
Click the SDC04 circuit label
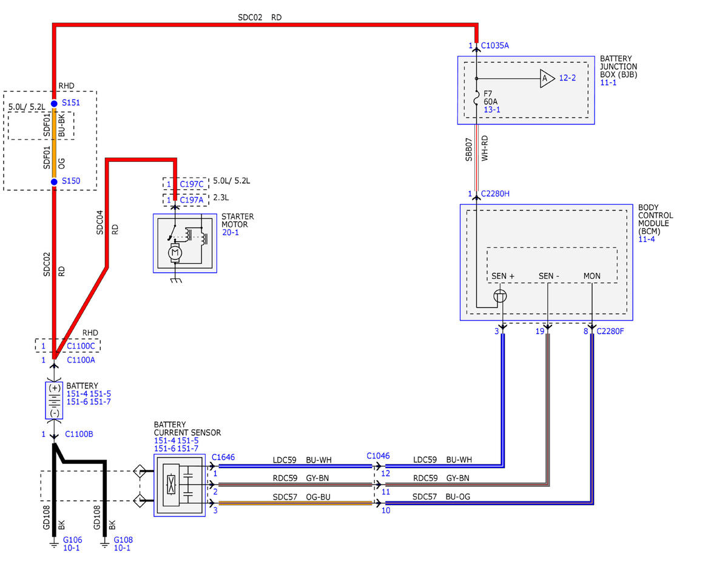click(x=100, y=222)
